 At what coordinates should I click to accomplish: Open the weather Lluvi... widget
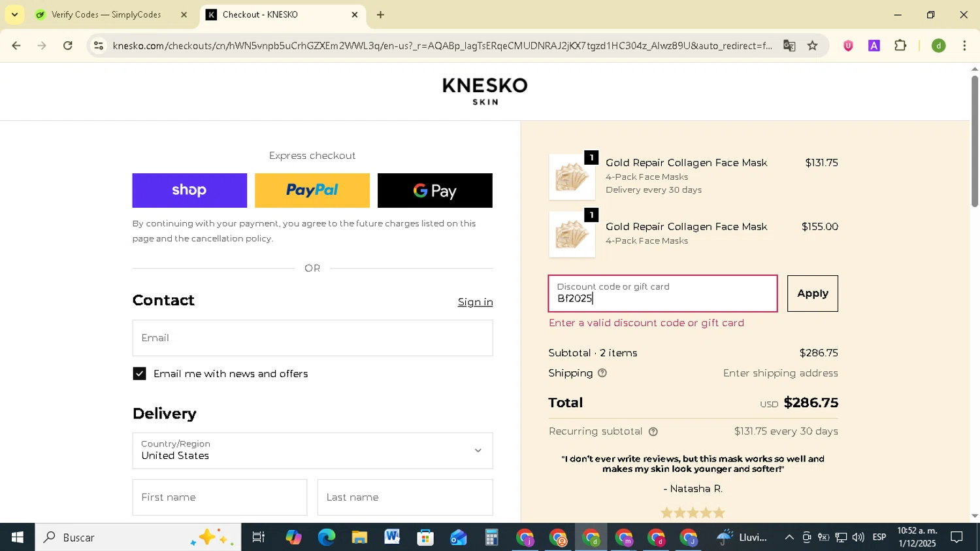tap(742, 537)
